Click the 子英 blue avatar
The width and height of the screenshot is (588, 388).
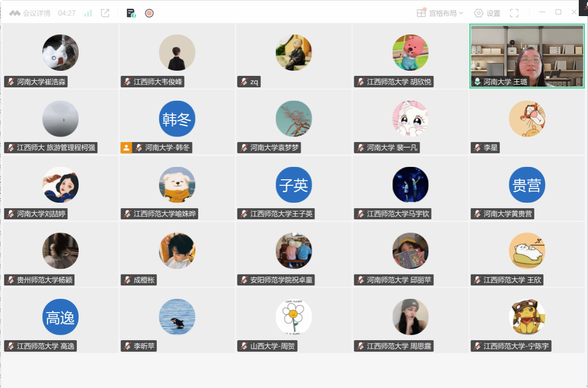294,185
